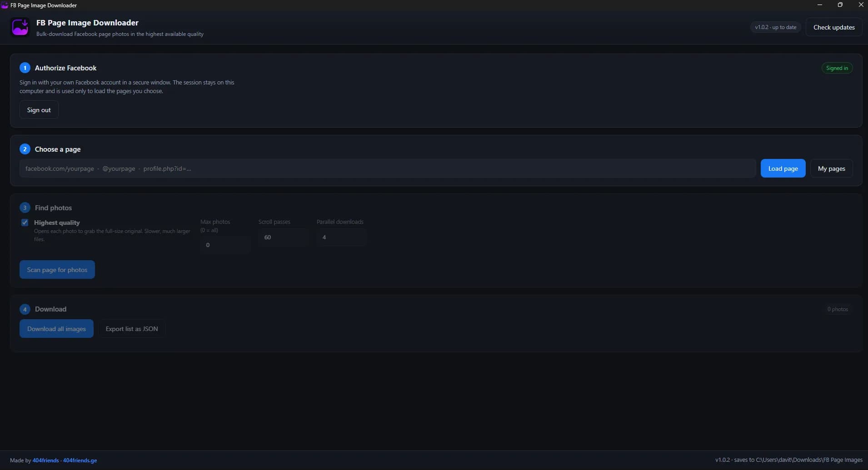
Task: Open the 404friends.ge website link
Action: click(x=80, y=460)
